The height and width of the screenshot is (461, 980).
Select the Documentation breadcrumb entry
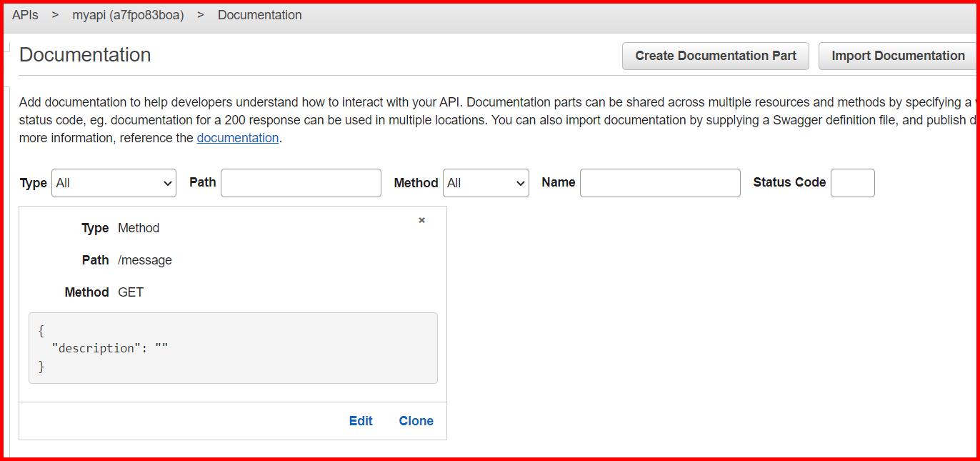tap(259, 14)
